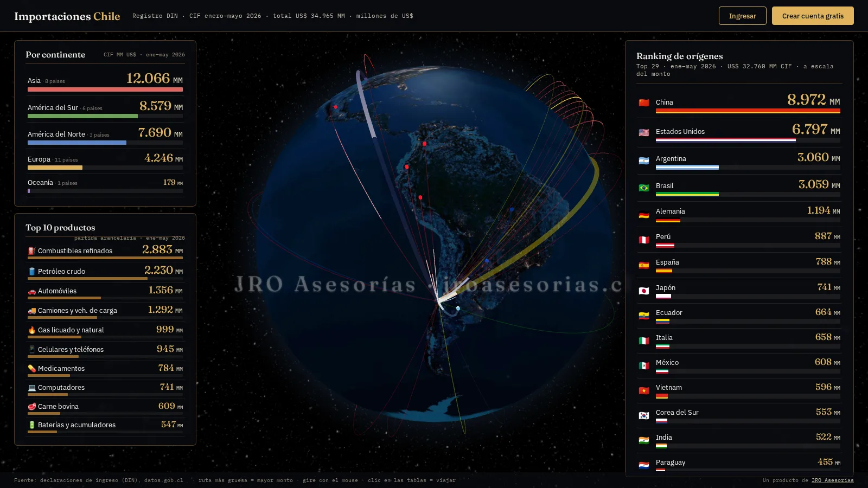868x488 pixels.
Task: Select the Brasil label in ranking
Action: [x=665, y=186]
